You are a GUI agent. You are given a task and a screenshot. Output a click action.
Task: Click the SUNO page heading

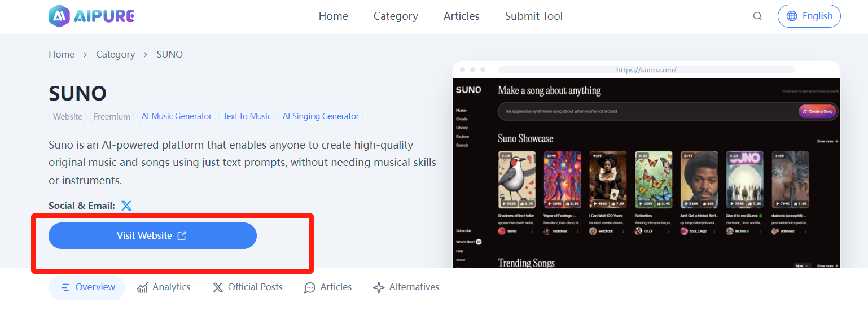pos(78,93)
